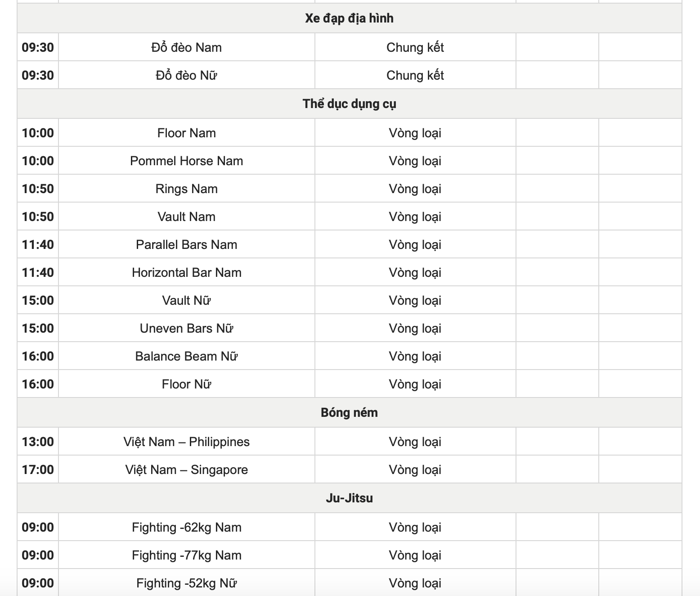Click the "Pommel Horse Nam" event text

tap(186, 161)
